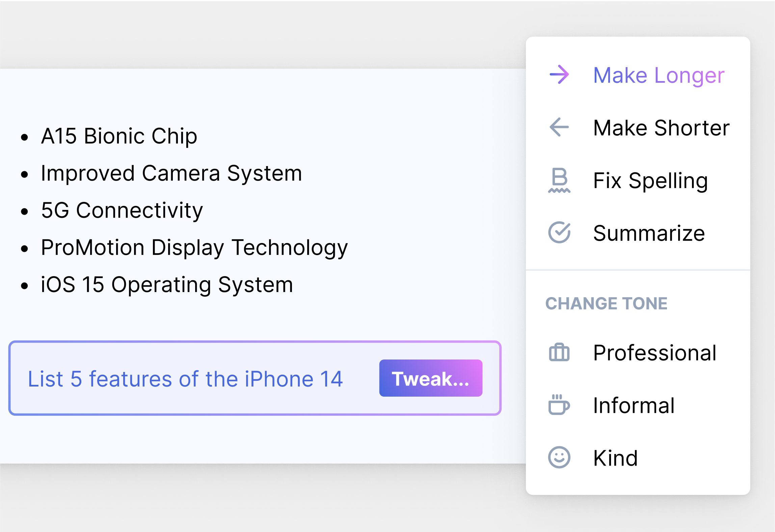Select Make Longer from the menu

[x=638, y=75]
